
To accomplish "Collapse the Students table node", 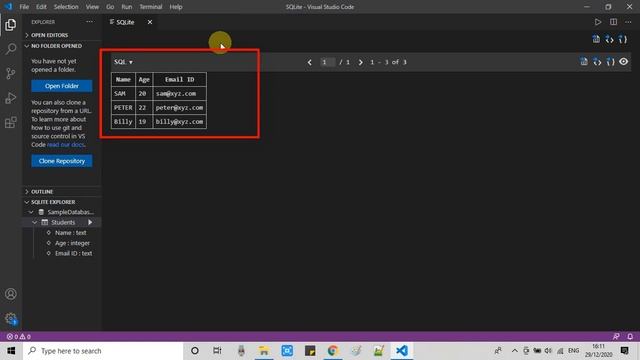I will [35, 222].
